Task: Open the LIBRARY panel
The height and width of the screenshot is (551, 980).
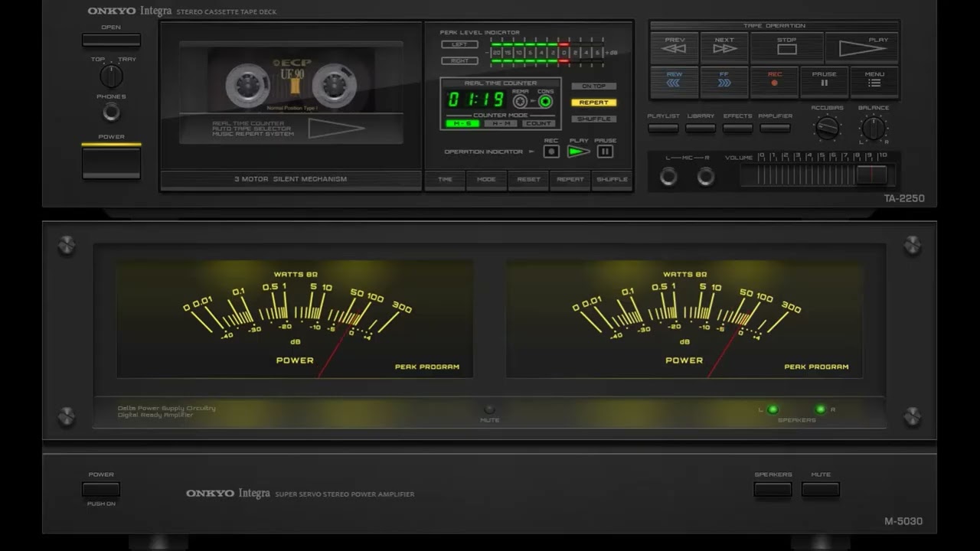Action: 701,128
